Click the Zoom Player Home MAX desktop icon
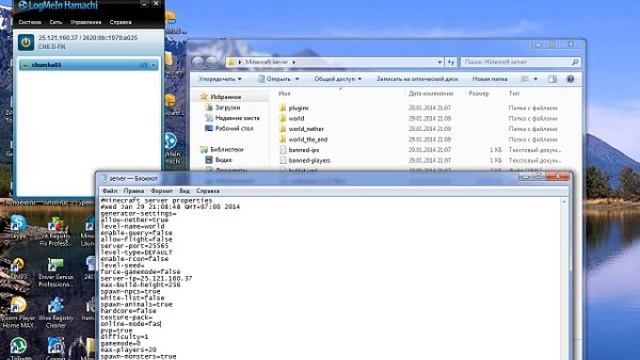Screen dimensions: 640x360 point(18,313)
